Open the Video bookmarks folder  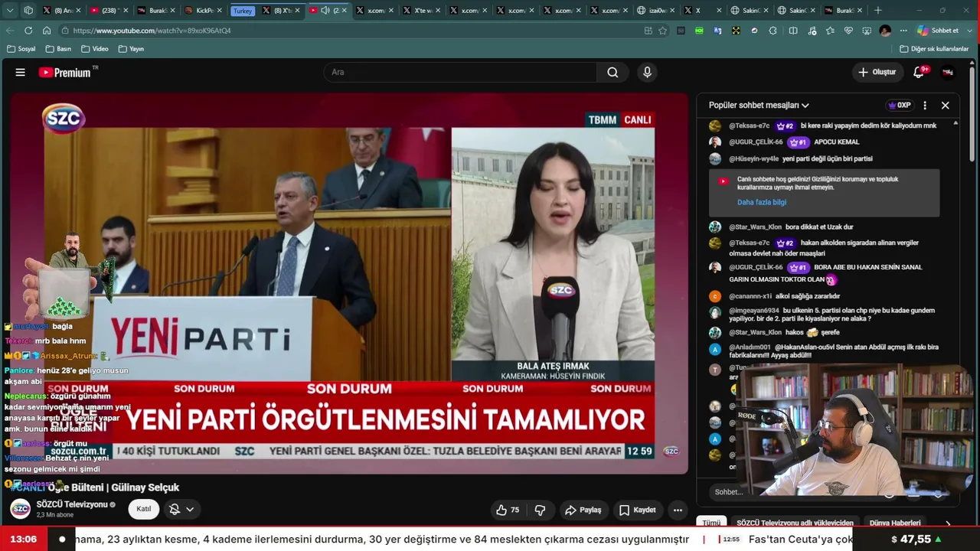tap(95, 49)
